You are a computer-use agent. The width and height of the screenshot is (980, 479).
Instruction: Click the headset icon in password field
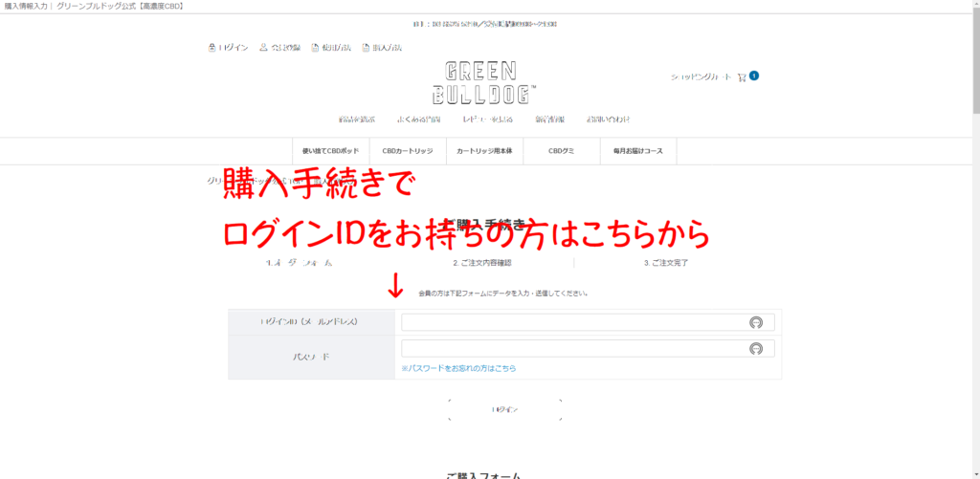[x=756, y=348]
